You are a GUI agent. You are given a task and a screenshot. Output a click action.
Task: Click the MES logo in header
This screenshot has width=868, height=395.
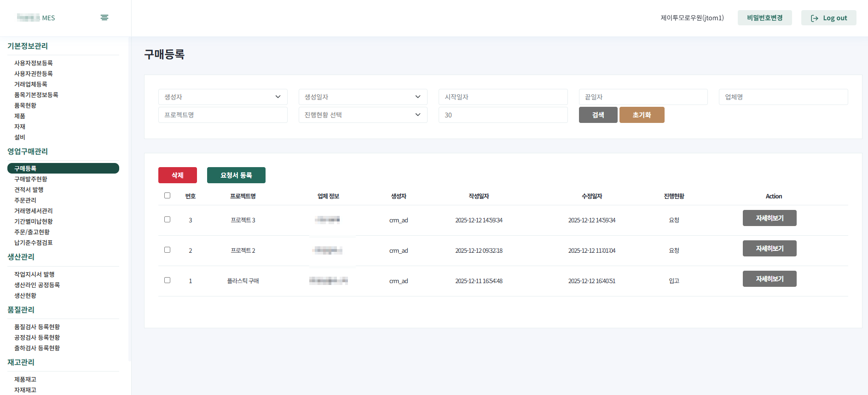[x=36, y=17]
